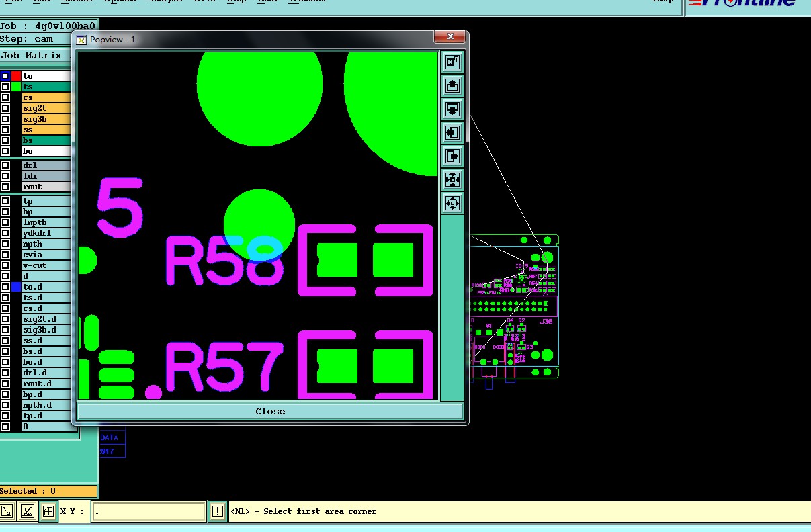
Task: Pan the Popview left with the left-arrow icon
Action: pyautogui.click(x=452, y=132)
